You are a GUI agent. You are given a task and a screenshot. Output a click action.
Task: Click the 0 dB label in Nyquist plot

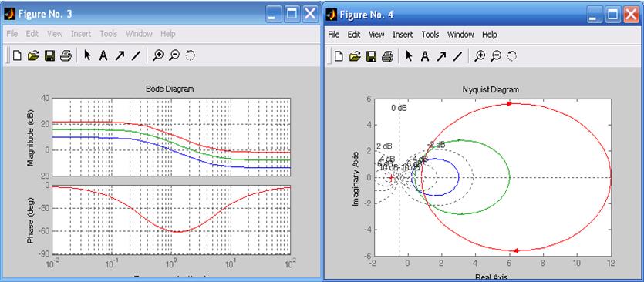[x=399, y=108]
